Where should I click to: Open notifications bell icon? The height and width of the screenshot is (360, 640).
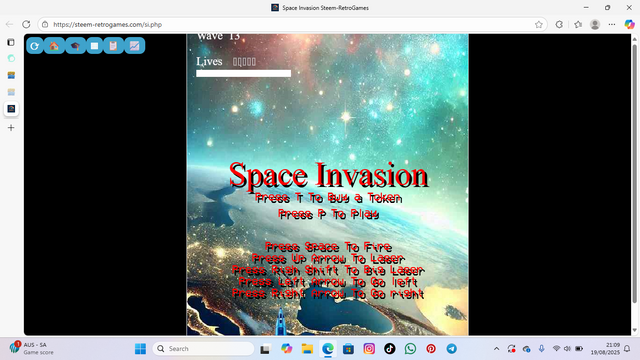627,349
